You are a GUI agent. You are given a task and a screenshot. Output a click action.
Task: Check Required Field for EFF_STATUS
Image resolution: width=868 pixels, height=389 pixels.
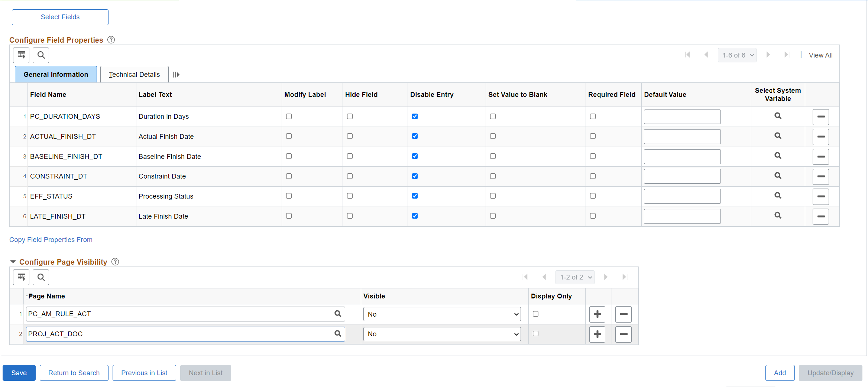coord(593,196)
